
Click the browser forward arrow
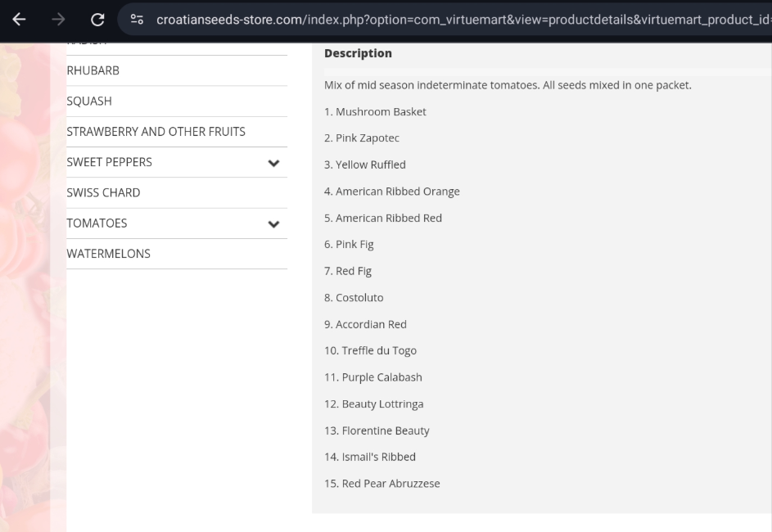[x=58, y=19]
